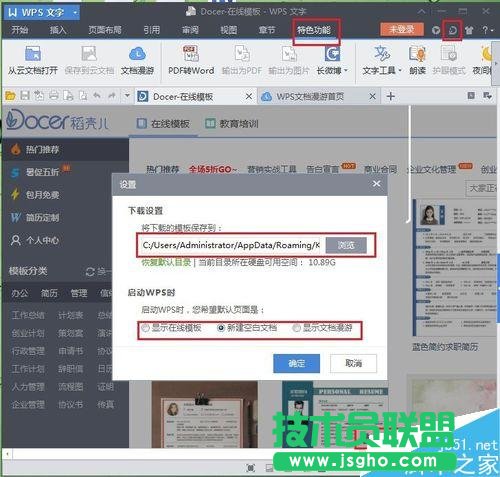Image resolution: width=500 pixels, height=477 pixels.
Task: Open the 特色功能 ribbon tab
Action: [314, 30]
